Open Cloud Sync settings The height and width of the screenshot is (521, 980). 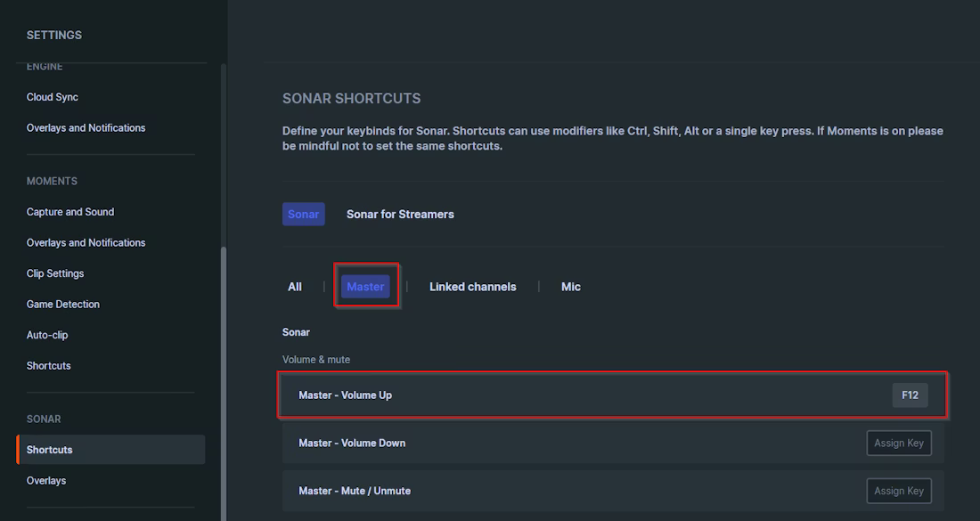click(x=53, y=97)
